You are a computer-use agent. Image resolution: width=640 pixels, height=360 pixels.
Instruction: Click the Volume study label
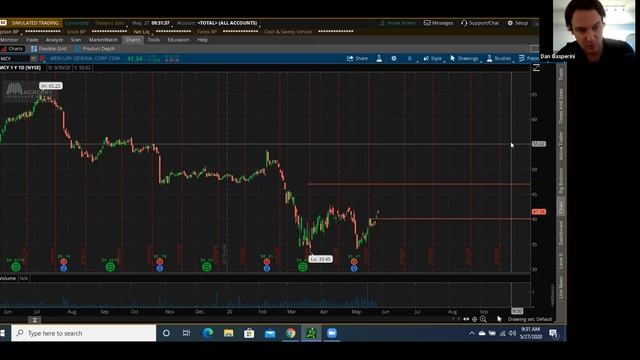(x=8, y=278)
